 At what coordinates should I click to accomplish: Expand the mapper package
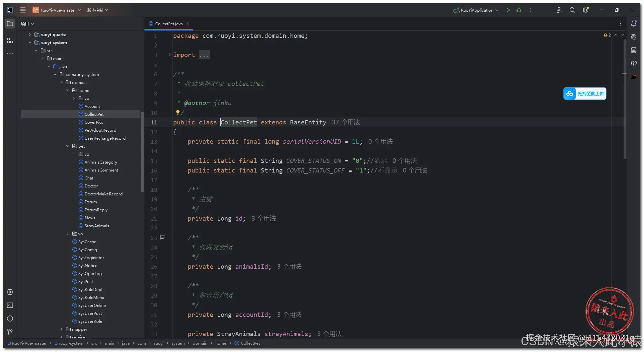coord(61,329)
